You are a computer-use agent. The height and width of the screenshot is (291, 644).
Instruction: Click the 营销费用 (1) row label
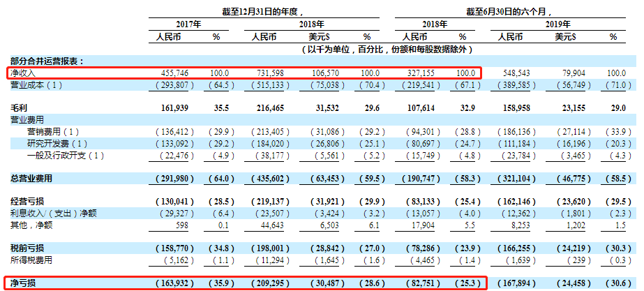coord(52,132)
